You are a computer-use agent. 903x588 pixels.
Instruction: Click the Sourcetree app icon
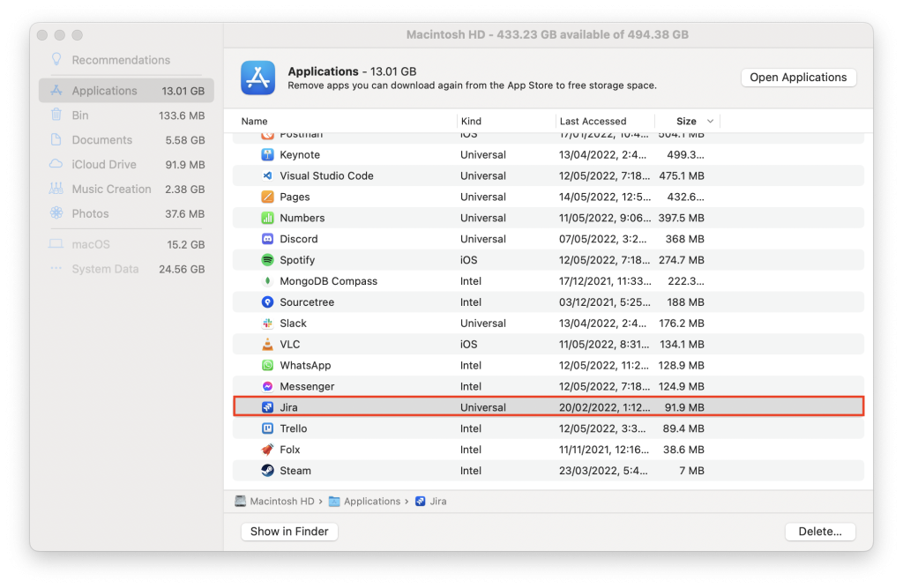tap(267, 301)
